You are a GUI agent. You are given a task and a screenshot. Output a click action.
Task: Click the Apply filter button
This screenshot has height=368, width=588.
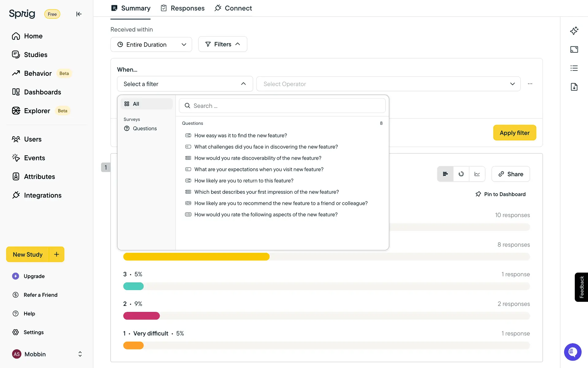tap(514, 133)
